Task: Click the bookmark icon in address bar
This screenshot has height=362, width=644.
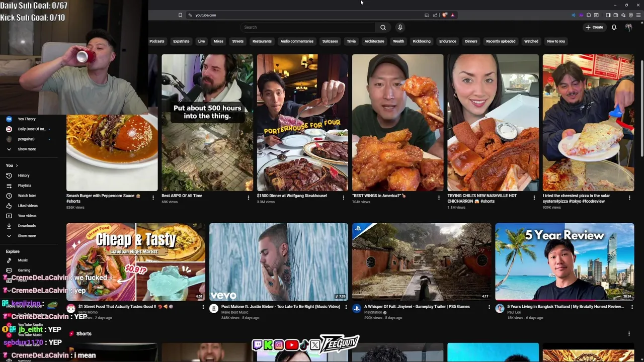Action: [x=180, y=15]
